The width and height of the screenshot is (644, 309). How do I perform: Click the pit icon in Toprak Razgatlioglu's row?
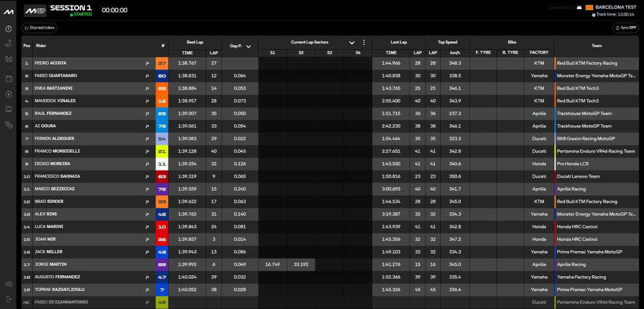pyautogui.click(x=147, y=290)
